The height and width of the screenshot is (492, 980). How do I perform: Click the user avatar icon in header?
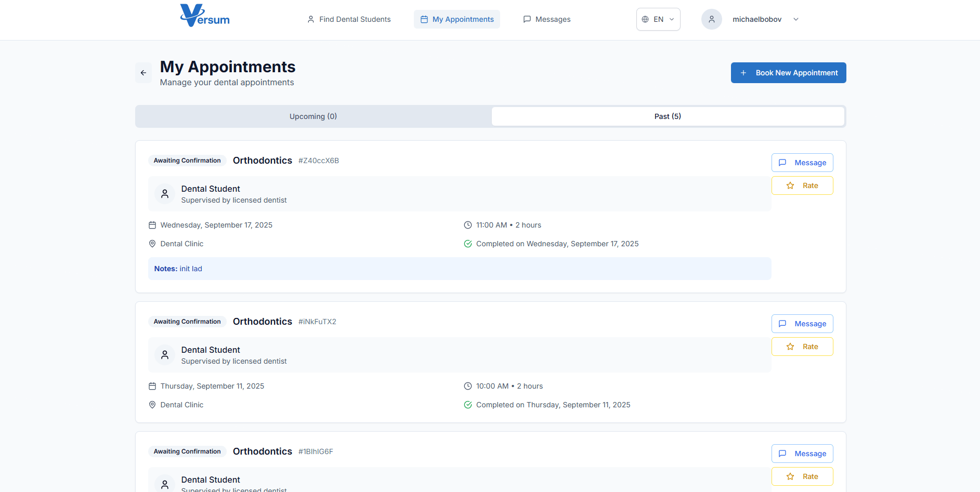(x=711, y=19)
